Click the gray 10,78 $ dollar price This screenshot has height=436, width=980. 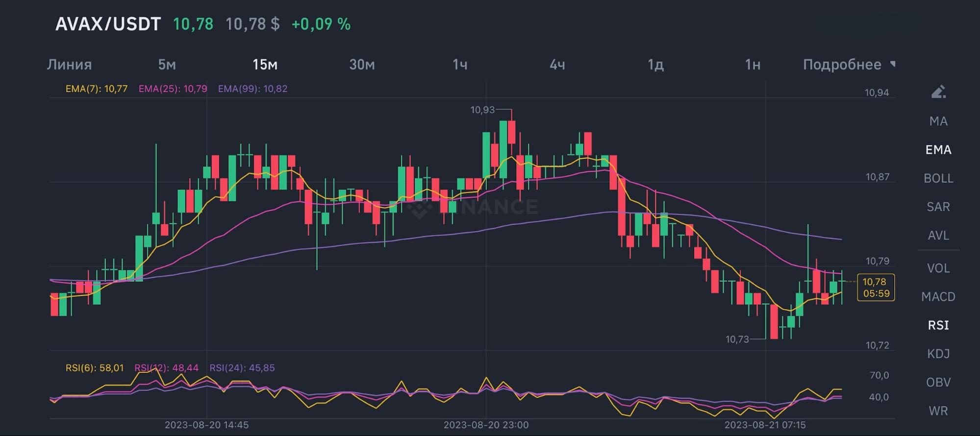pos(252,24)
